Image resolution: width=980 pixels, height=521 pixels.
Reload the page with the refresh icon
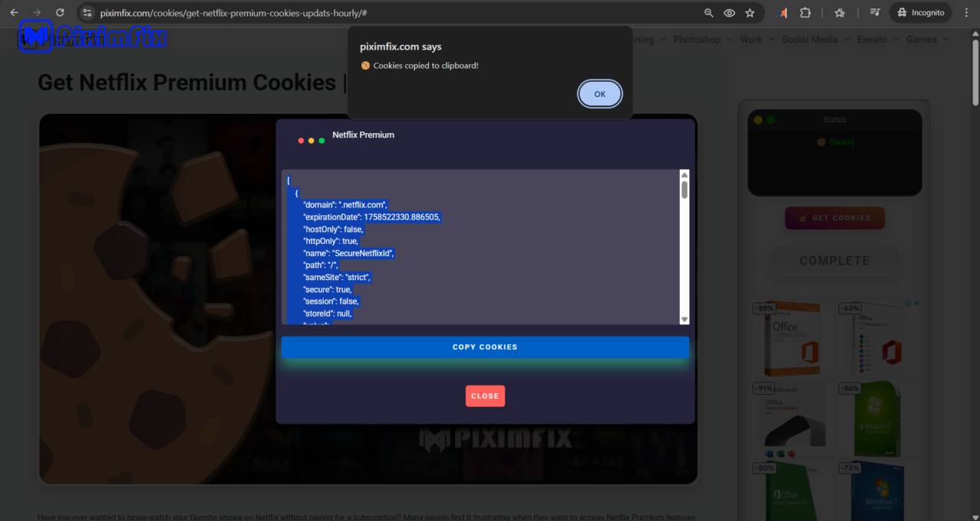click(x=60, y=13)
